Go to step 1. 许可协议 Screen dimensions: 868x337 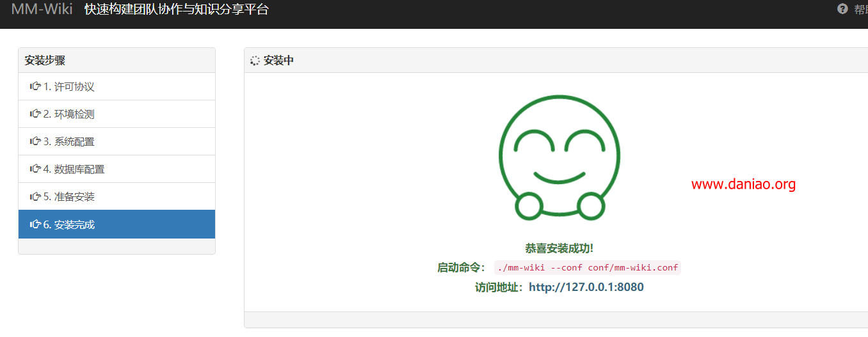[117, 86]
